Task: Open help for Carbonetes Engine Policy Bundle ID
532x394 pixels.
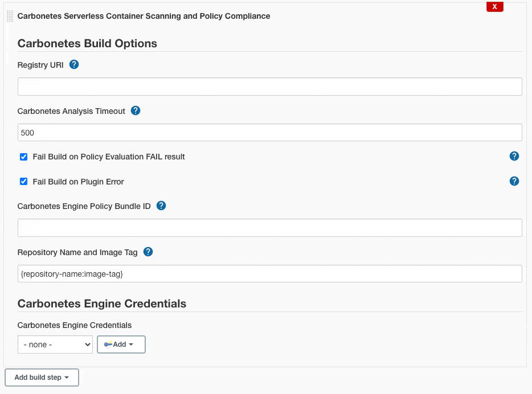Action: point(161,206)
